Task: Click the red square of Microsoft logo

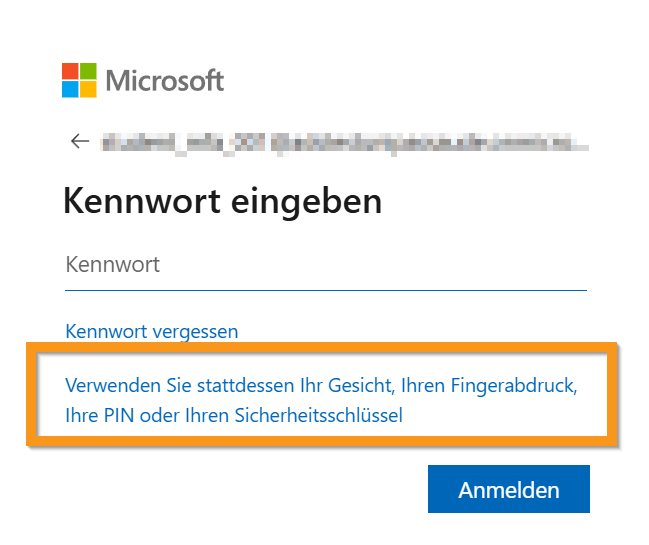Action: point(70,71)
